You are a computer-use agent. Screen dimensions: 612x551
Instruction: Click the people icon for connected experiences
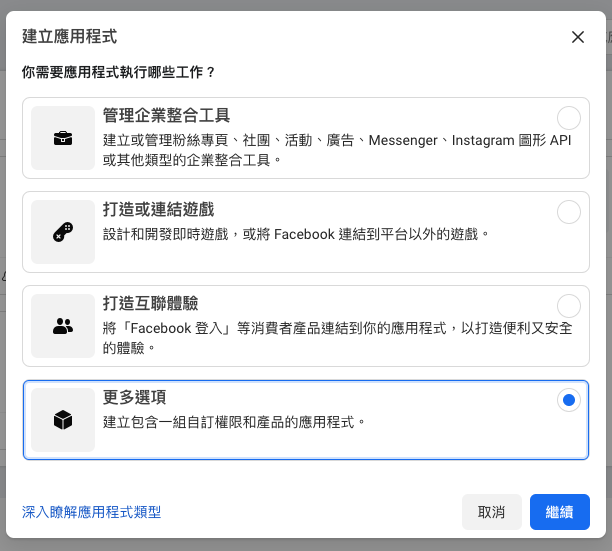(x=63, y=325)
